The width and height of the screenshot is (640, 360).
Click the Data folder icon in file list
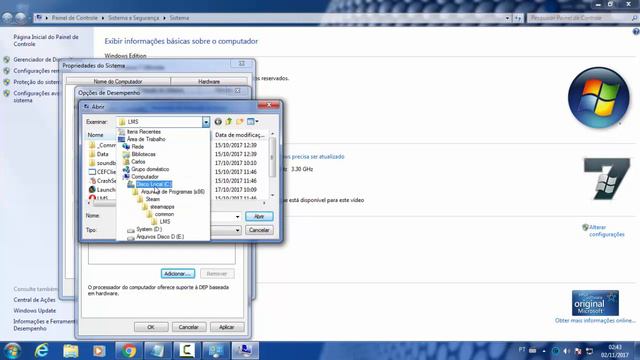click(x=92, y=154)
